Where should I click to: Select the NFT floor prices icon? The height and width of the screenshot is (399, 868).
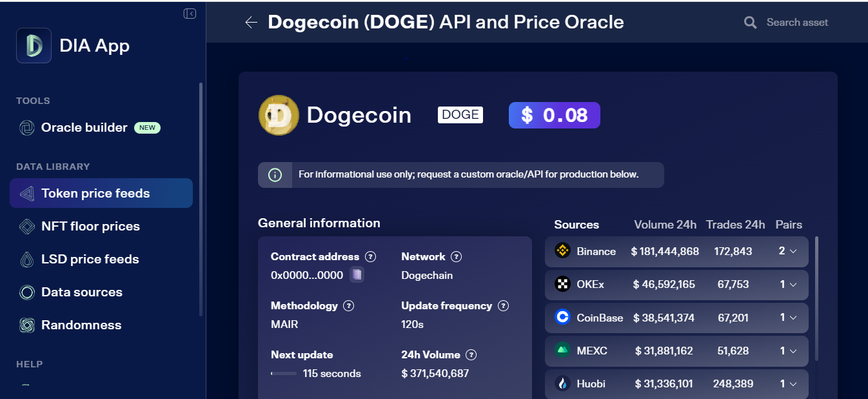click(x=26, y=226)
